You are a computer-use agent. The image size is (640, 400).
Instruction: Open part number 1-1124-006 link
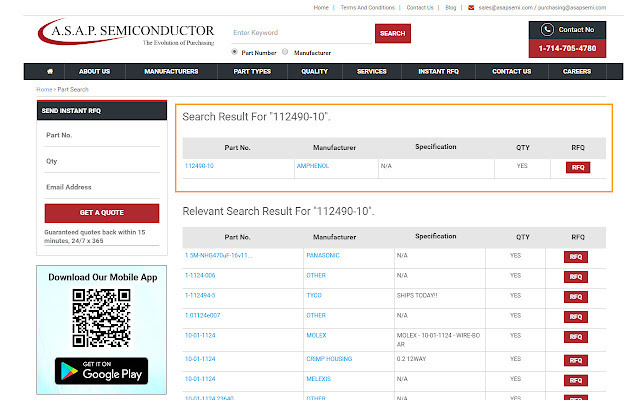coord(200,275)
